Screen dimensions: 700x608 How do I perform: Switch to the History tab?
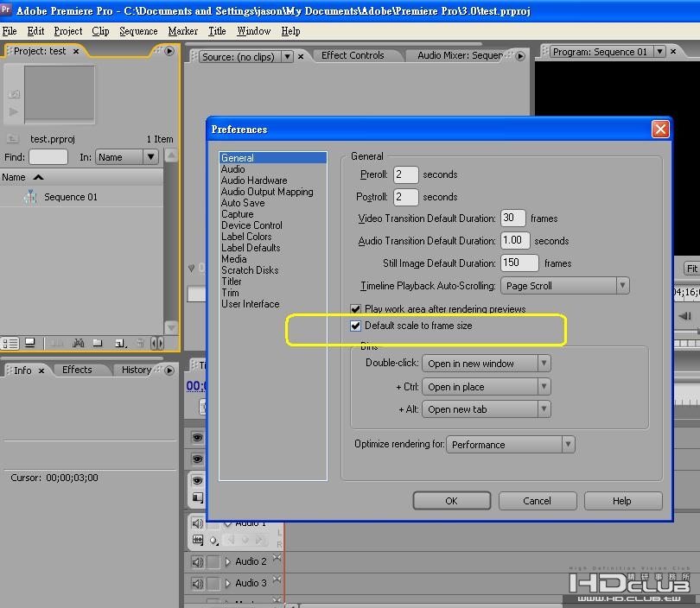(137, 370)
